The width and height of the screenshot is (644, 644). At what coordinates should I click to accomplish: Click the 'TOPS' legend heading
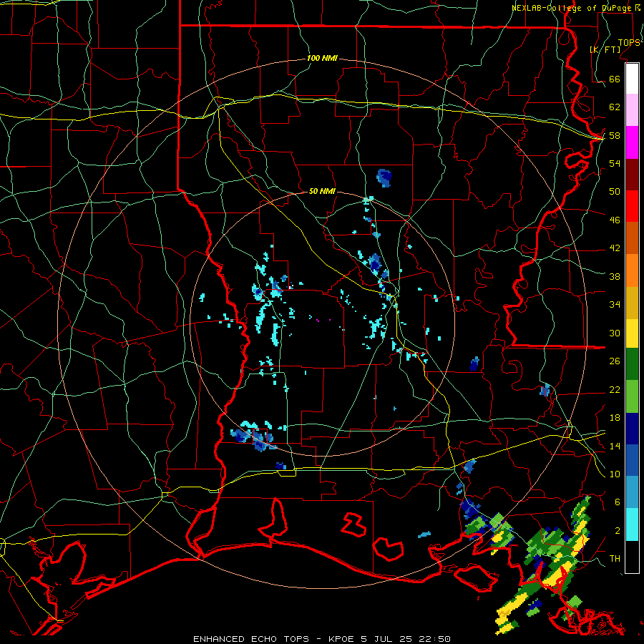pos(629,43)
